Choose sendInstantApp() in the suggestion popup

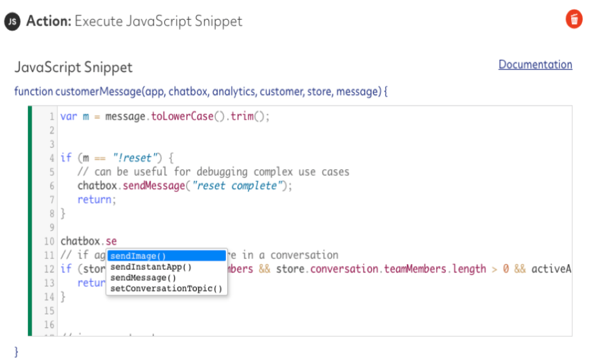[x=150, y=267]
